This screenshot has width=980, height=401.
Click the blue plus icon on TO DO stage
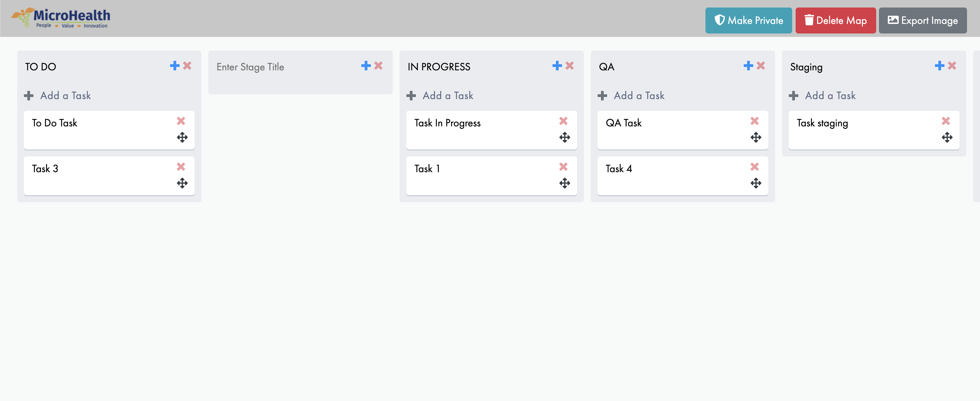click(174, 66)
